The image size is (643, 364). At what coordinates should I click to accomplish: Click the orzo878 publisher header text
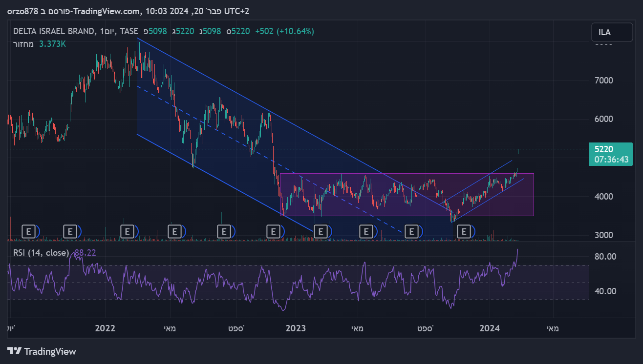[x=22, y=11]
